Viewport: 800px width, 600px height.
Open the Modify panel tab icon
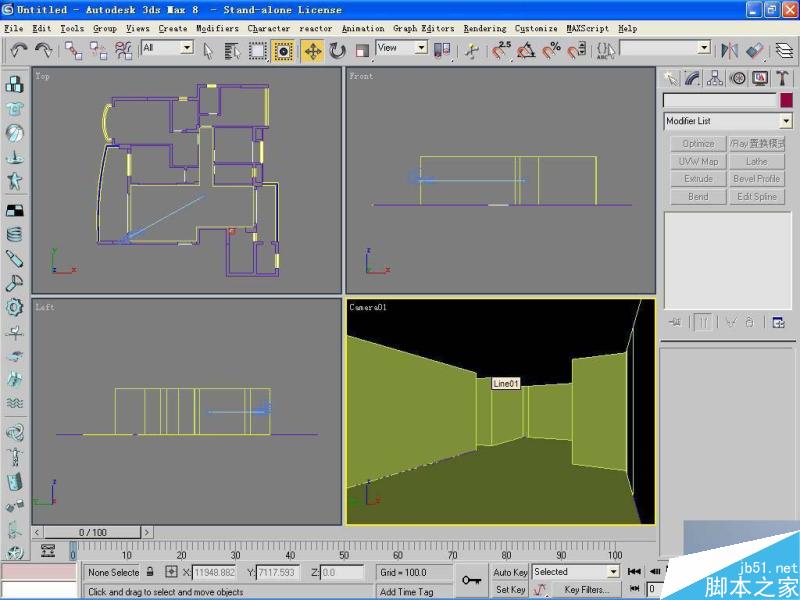[690, 78]
